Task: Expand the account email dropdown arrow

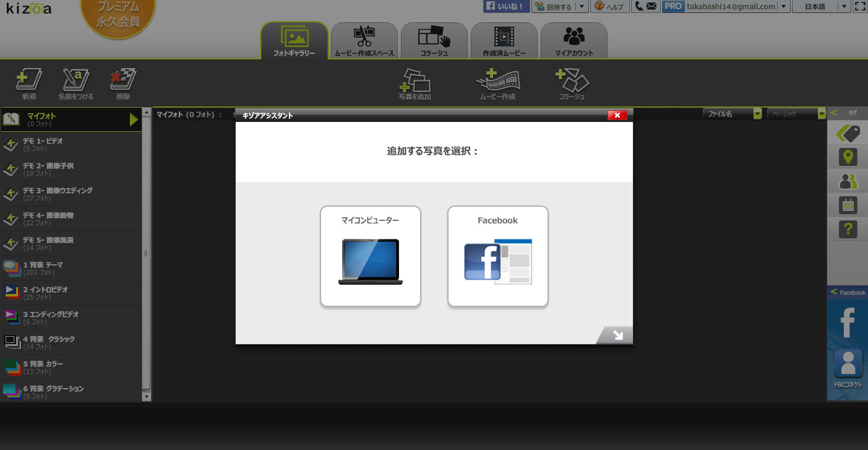Action: coord(784,6)
